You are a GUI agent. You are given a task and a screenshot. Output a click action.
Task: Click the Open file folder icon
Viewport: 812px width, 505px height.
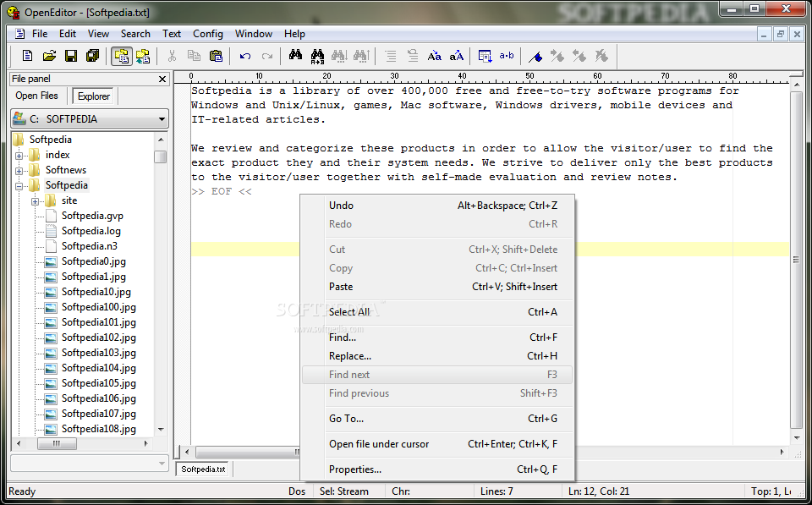(49, 56)
